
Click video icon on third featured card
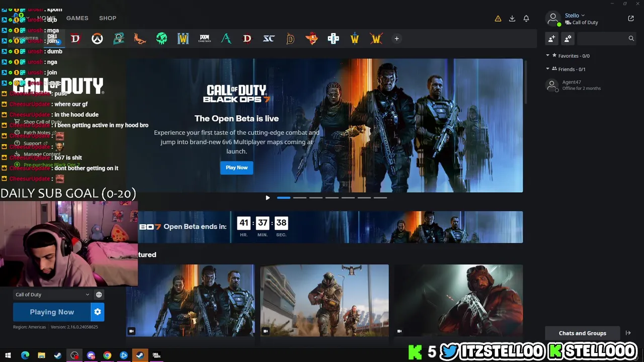coord(399,331)
